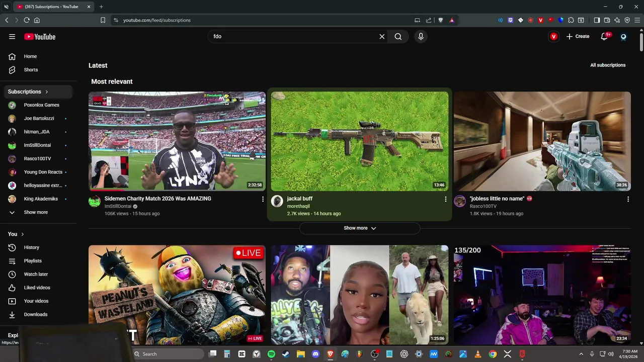Click the Brave Rewards triangle icon
Image resolution: width=644 pixels, height=362 pixels.
point(452,20)
